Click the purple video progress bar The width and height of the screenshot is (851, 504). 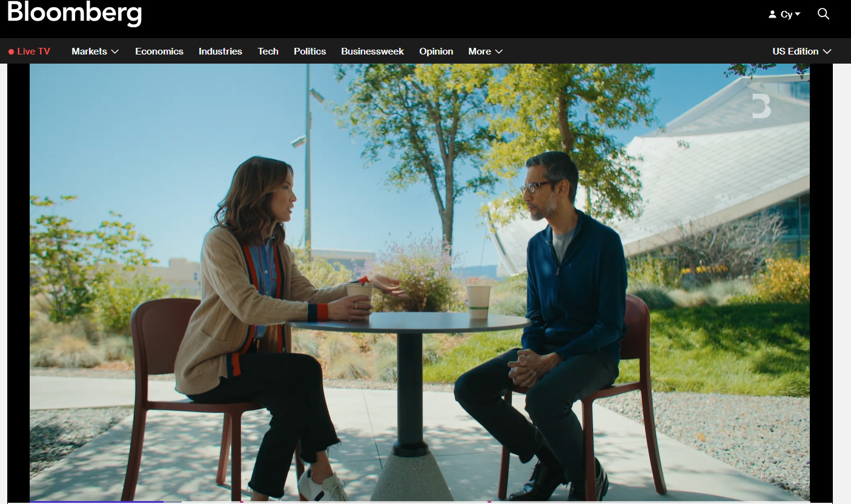(x=97, y=502)
